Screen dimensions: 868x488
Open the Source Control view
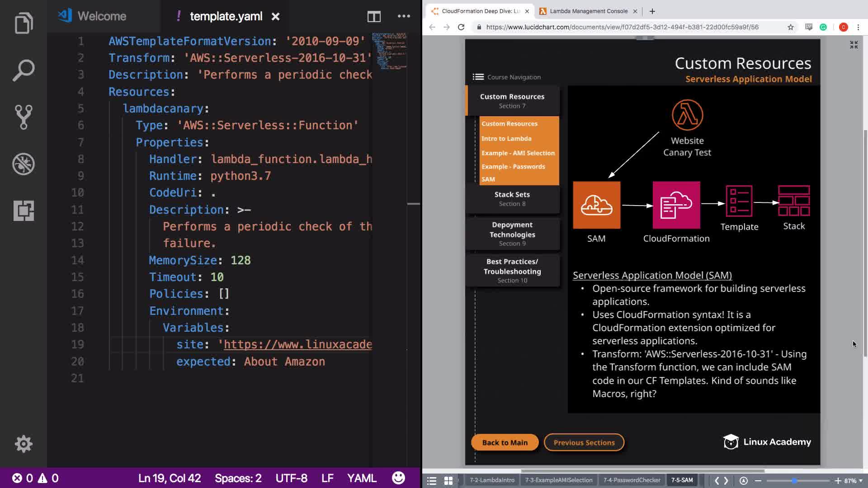click(24, 117)
